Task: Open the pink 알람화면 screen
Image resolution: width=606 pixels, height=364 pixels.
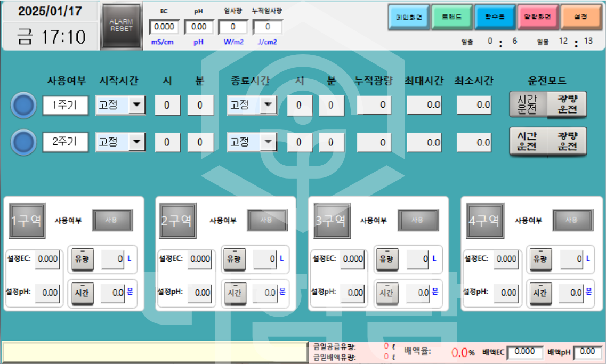Action: pos(538,17)
